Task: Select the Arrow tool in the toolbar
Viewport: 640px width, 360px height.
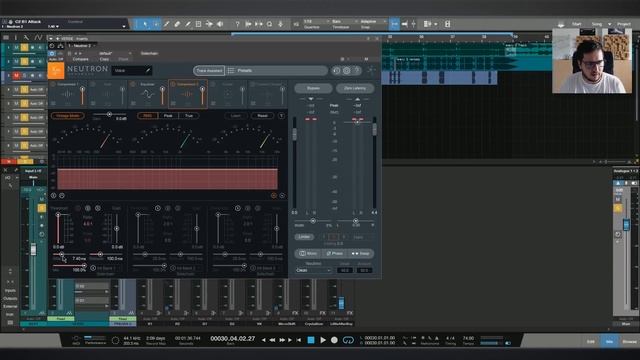Action: click(145, 24)
